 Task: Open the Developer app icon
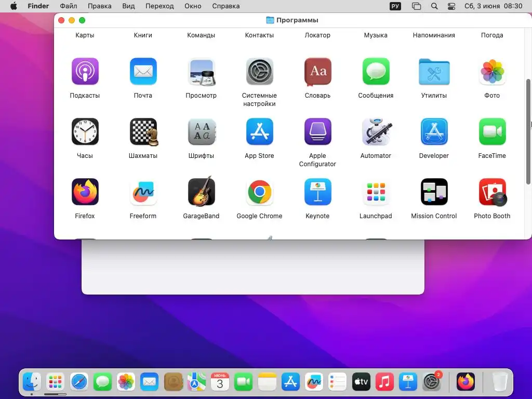pyautogui.click(x=434, y=131)
